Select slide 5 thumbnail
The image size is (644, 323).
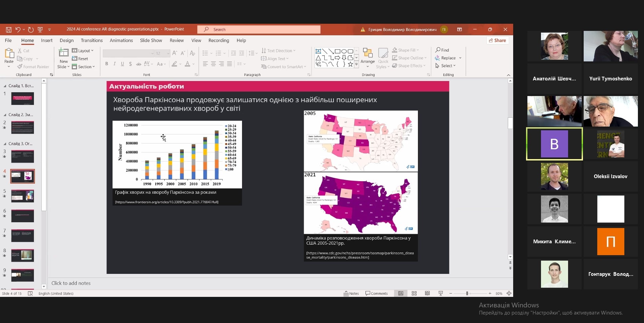[22, 196]
